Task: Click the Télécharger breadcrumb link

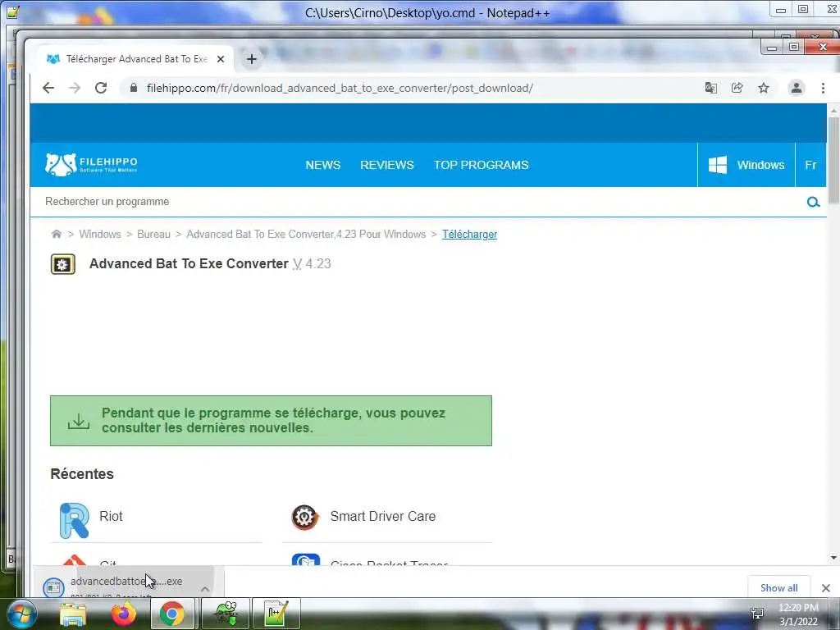Action: pyautogui.click(x=469, y=234)
